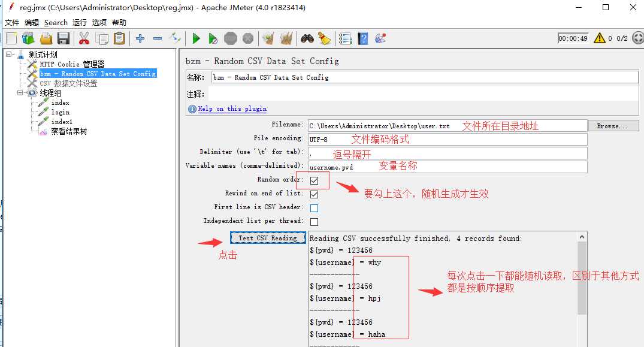Screen dimensions: 644x347
Task: Click the Collapse all minus icon
Action: tap(158, 38)
